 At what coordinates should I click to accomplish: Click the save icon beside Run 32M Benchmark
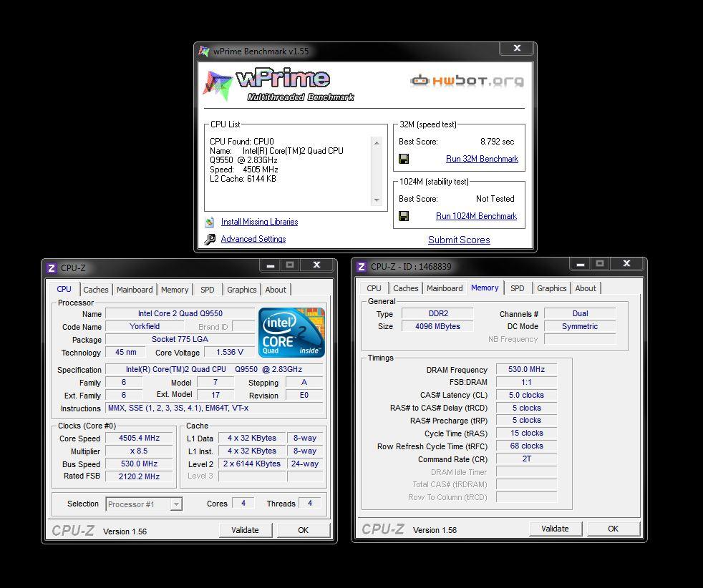[404, 159]
